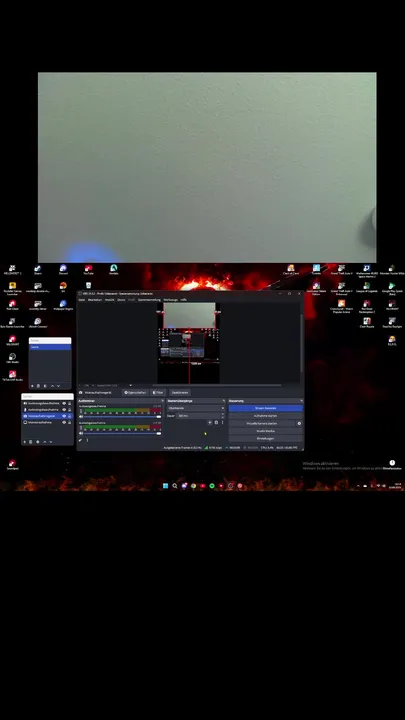Click the OBS Studio desktop shortcut icon
The image size is (405, 720).
12,358
